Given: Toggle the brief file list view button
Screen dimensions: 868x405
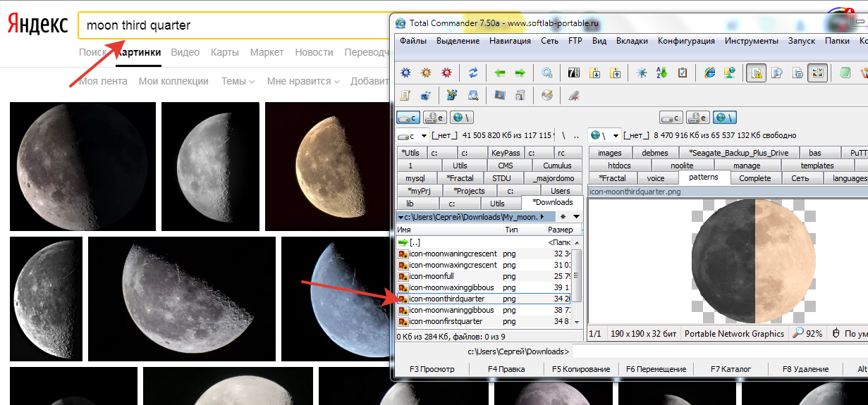Looking at the screenshot, I should [x=756, y=73].
